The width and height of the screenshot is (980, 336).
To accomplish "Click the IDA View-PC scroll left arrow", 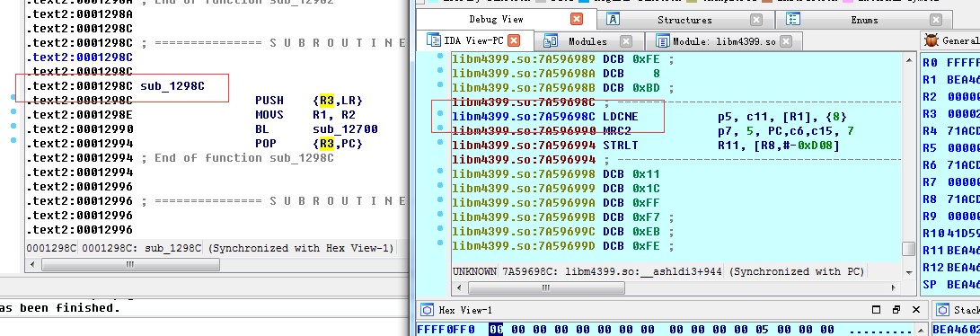I will [x=459, y=287].
